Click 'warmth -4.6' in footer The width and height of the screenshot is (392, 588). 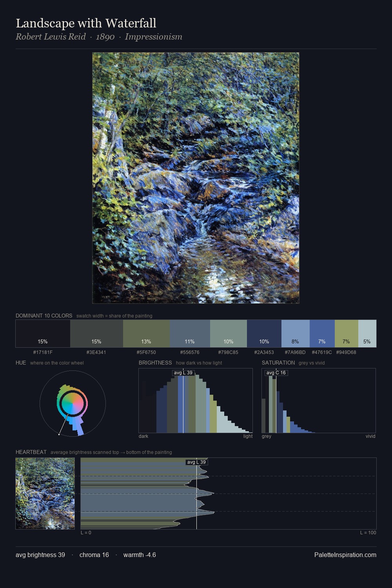point(140,555)
